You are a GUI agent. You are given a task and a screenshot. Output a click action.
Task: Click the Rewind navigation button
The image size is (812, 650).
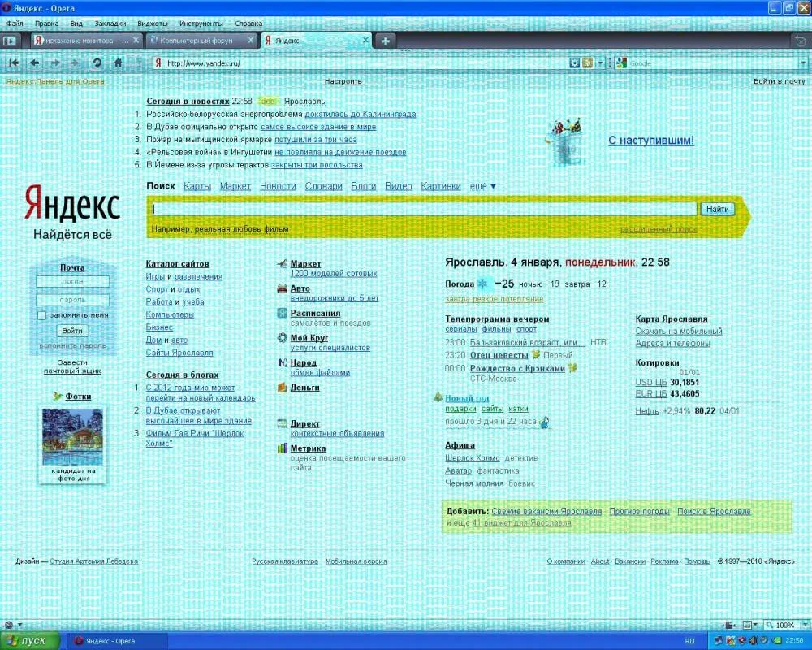pos(14,63)
